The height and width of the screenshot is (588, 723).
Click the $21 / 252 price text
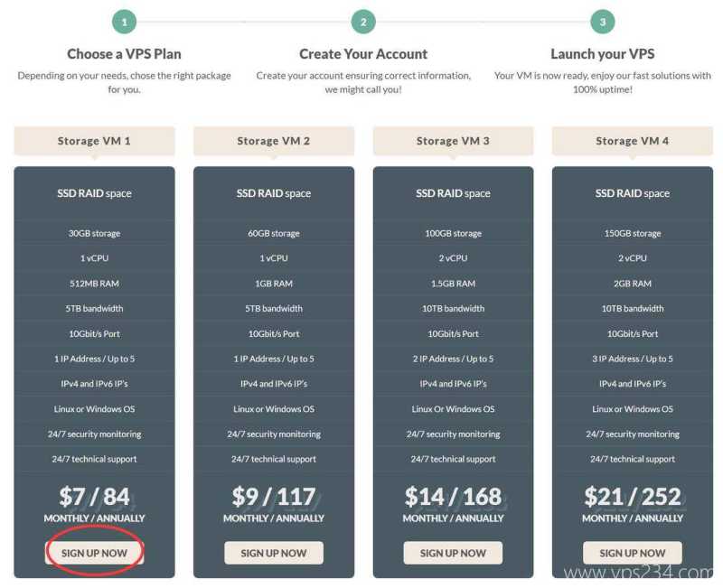(633, 497)
